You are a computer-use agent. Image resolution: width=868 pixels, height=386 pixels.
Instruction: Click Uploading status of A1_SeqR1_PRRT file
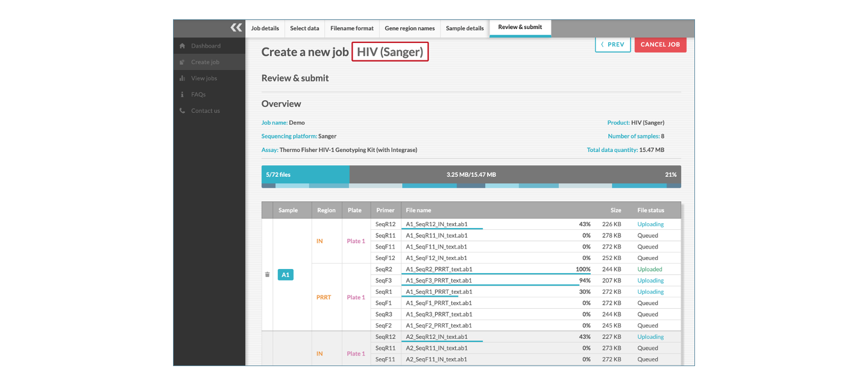tap(650, 292)
